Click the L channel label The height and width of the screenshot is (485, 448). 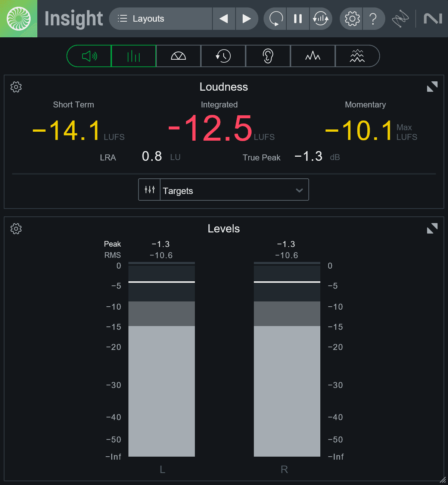click(162, 469)
